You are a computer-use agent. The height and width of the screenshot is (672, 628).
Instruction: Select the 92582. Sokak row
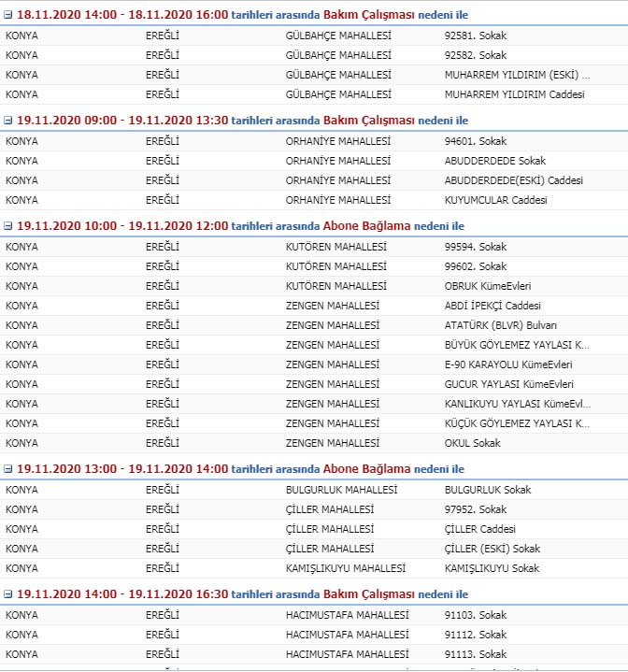point(314,55)
